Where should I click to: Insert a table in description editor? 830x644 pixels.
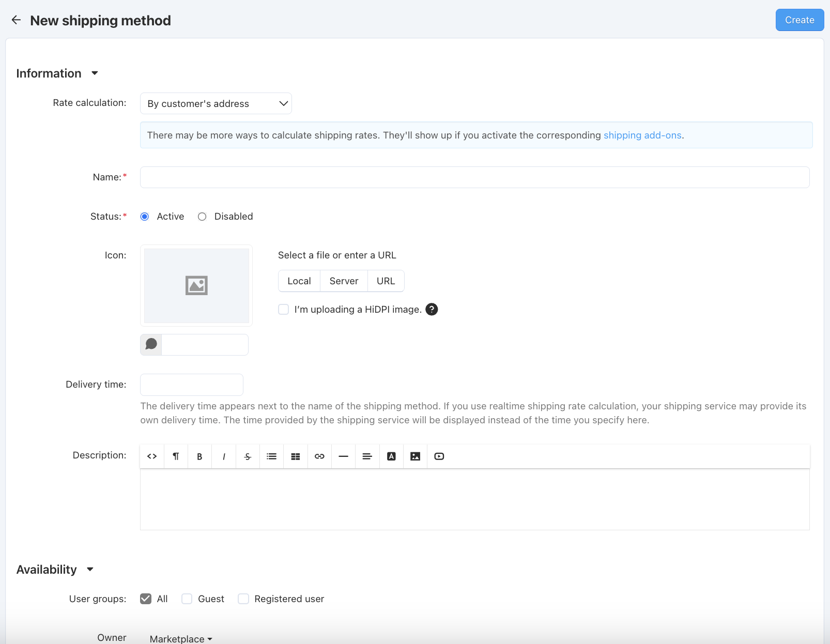[296, 456]
